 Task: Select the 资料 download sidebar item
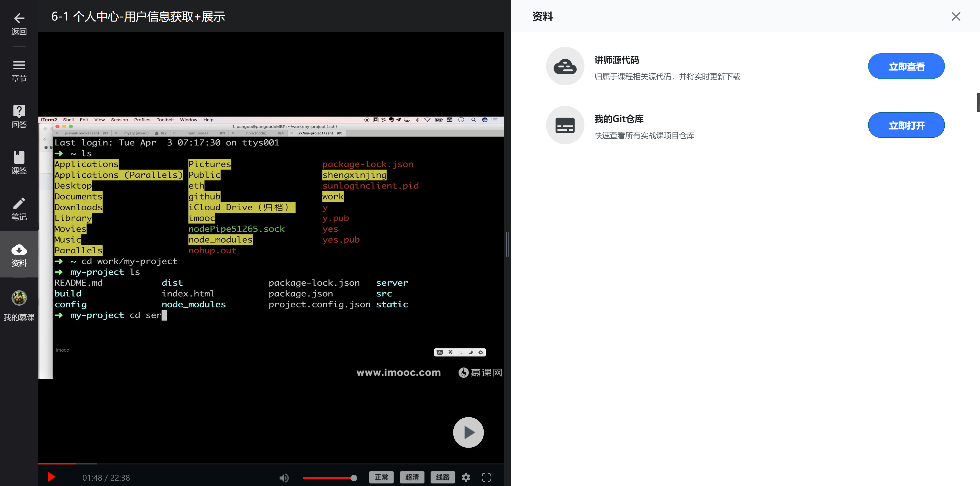coord(19,255)
